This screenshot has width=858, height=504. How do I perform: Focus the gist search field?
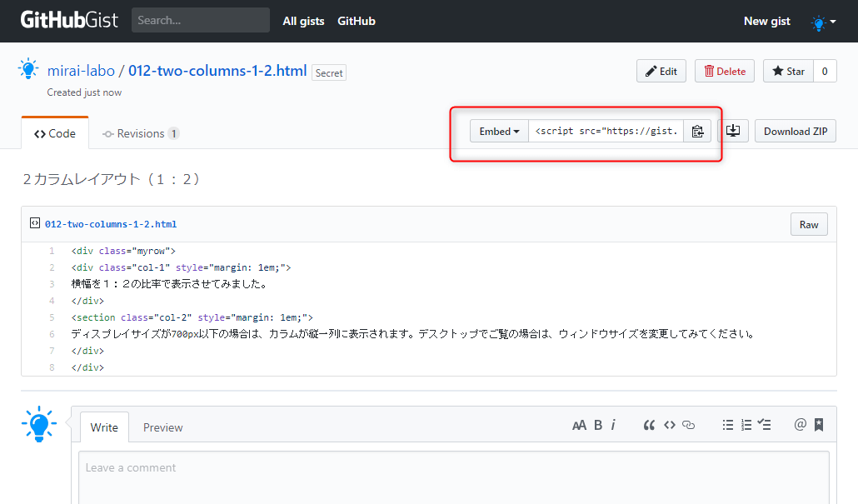tap(200, 20)
